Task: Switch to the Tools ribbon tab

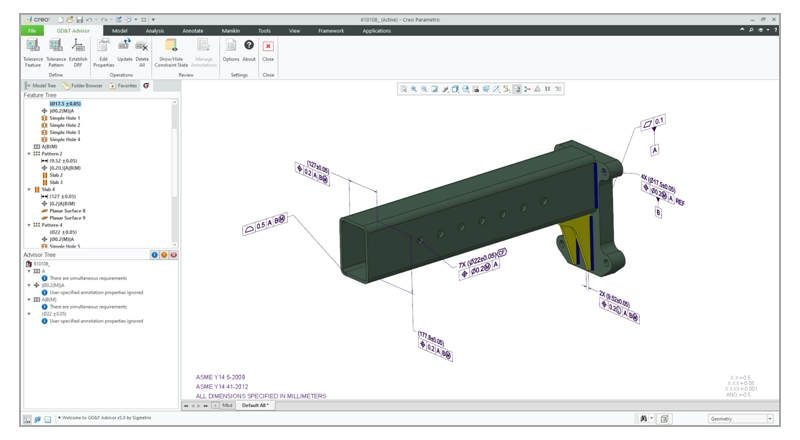Action: [x=264, y=31]
